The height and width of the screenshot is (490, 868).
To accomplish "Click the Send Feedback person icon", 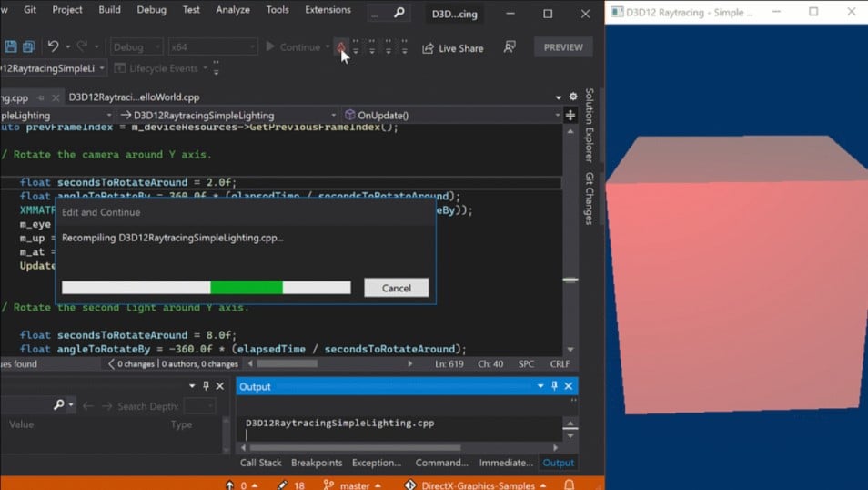I will 510,47.
